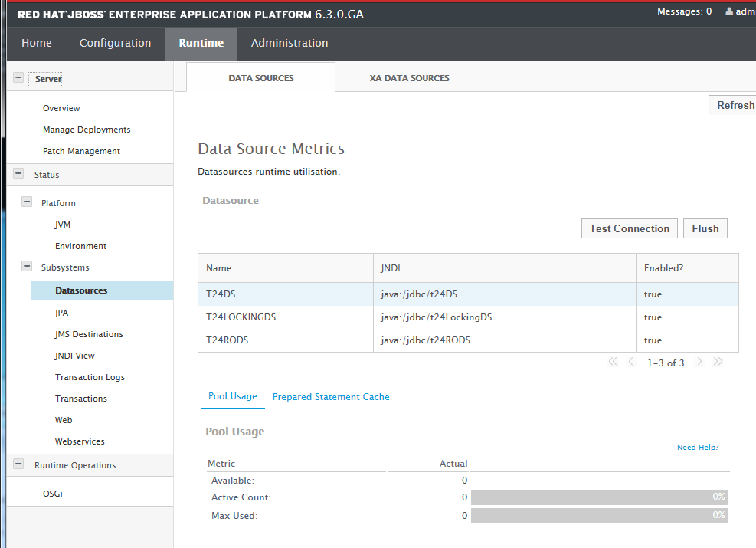Click the admin user icon
Screen dimensions: 756x548
(729, 11)
